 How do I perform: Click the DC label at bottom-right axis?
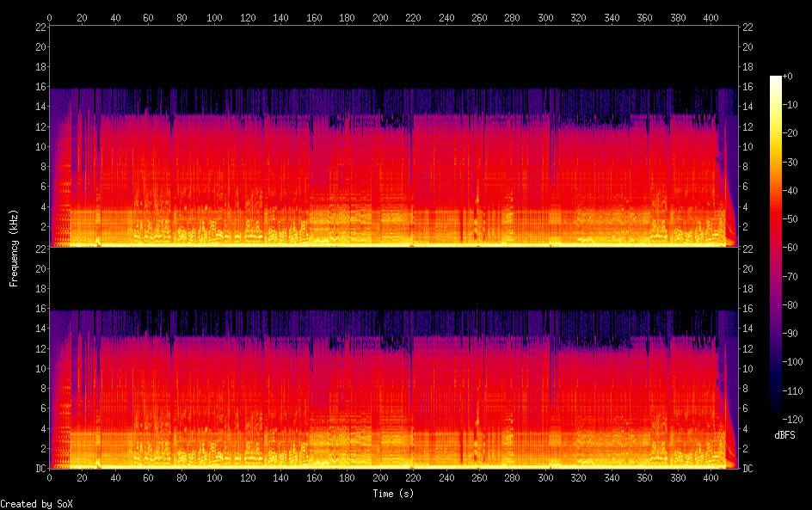point(748,468)
